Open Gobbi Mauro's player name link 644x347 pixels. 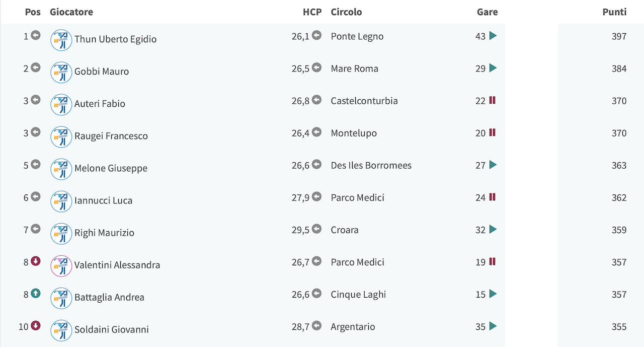[102, 72]
